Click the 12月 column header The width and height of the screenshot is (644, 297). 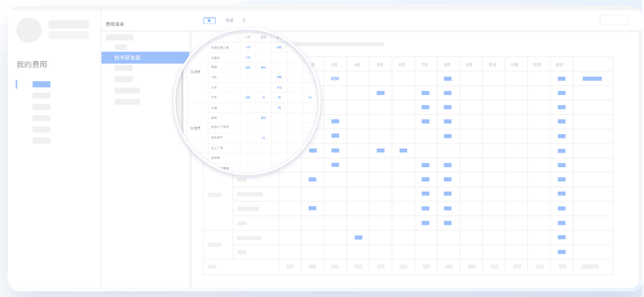click(536, 64)
